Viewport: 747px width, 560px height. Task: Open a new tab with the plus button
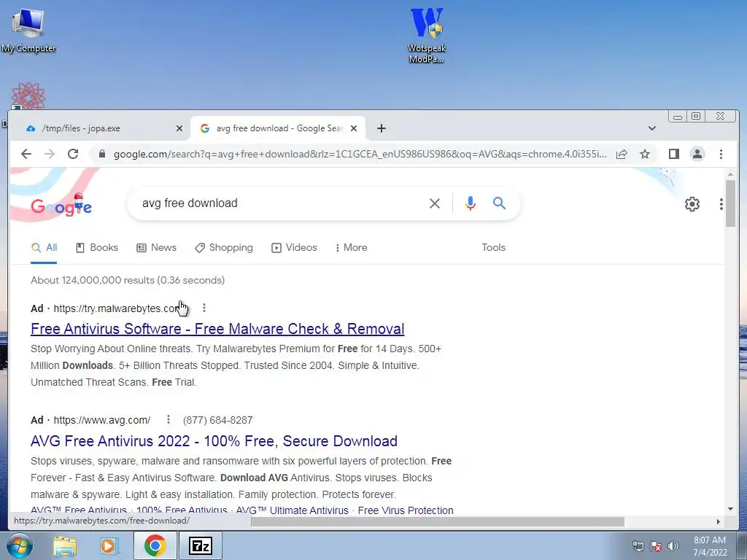click(x=381, y=128)
